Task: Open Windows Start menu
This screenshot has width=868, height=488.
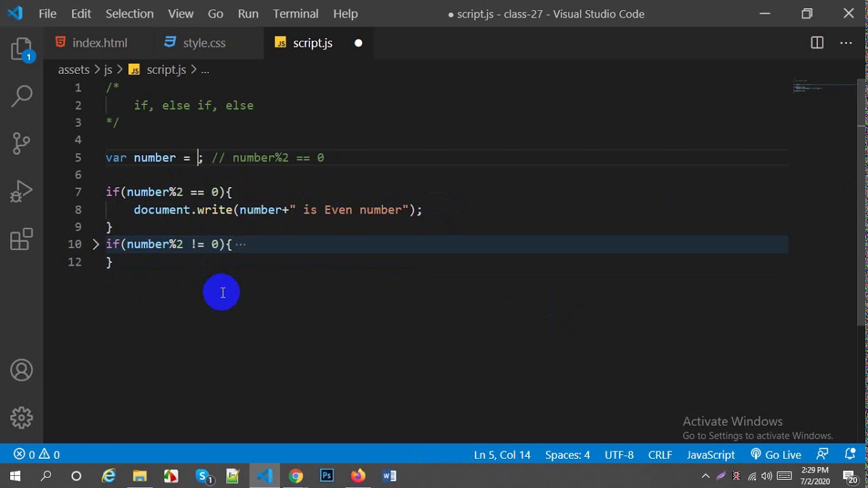Action: tap(15, 476)
